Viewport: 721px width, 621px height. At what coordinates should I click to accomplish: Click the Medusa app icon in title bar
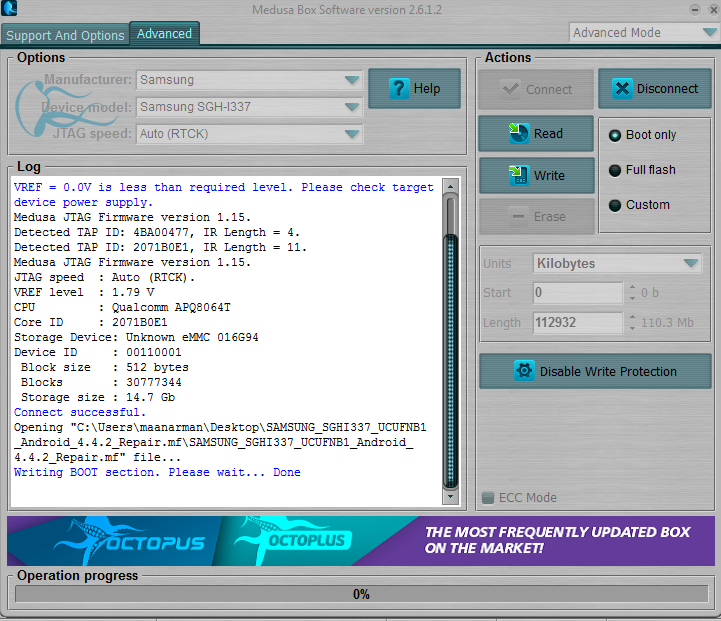(9, 8)
